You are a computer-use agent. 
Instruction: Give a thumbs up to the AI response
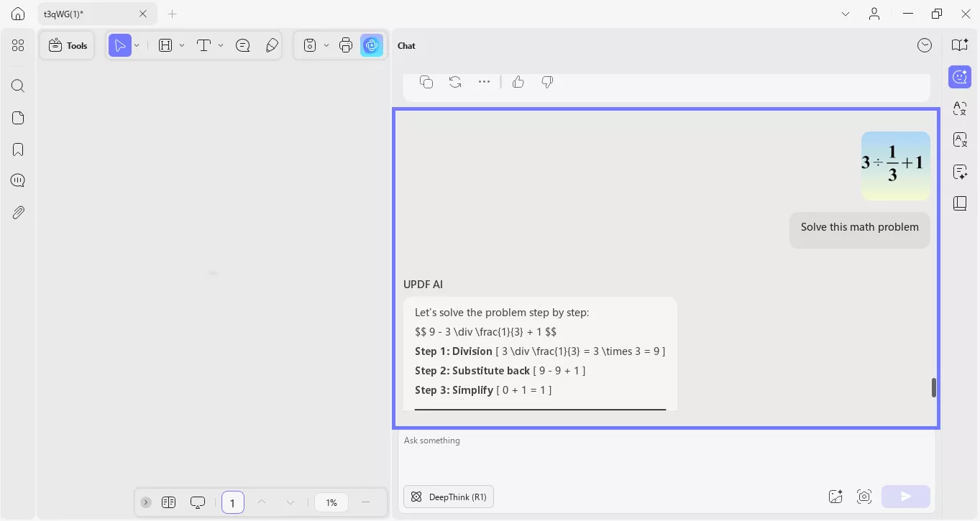pos(518,82)
